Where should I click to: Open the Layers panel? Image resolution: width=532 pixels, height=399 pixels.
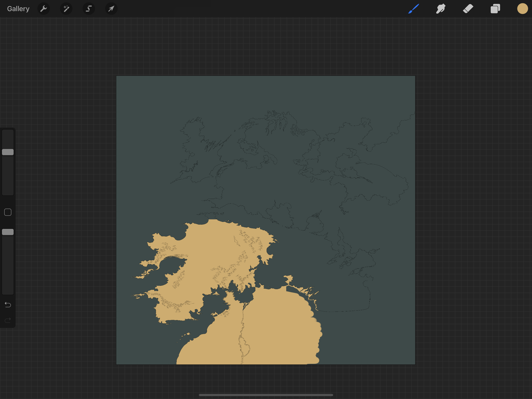(495, 9)
